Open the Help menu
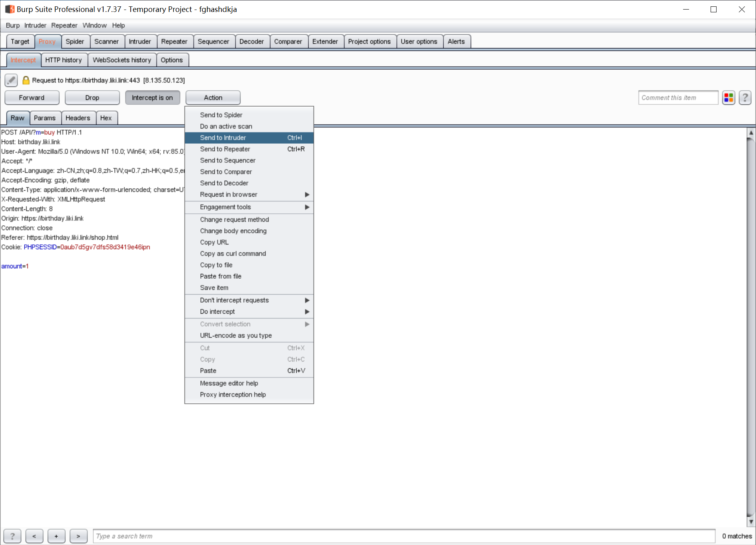The height and width of the screenshot is (545, 756). pos(118,25)
